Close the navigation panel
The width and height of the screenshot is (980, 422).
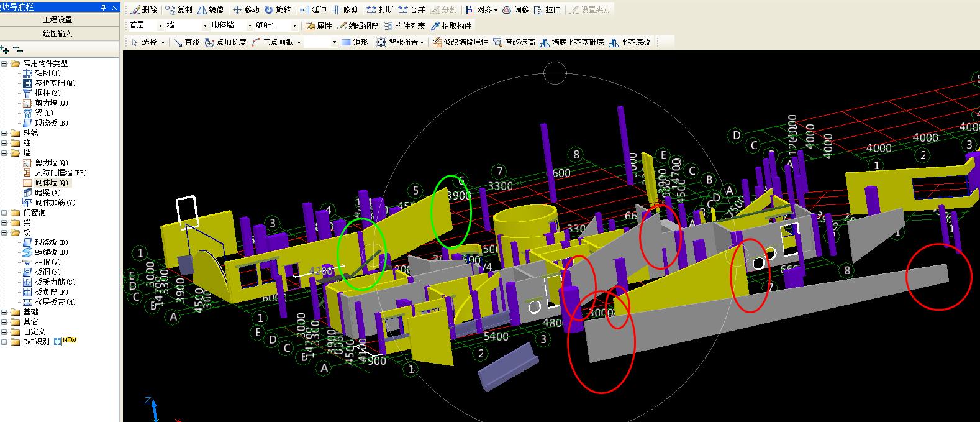click(x=114, y=7)
